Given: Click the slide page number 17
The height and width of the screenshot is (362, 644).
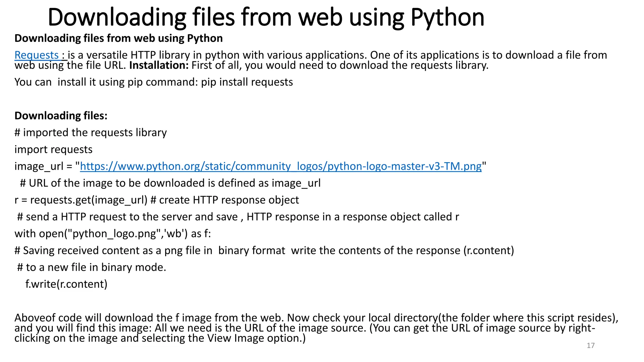Looking at the screenshot, I should point(591,346).
